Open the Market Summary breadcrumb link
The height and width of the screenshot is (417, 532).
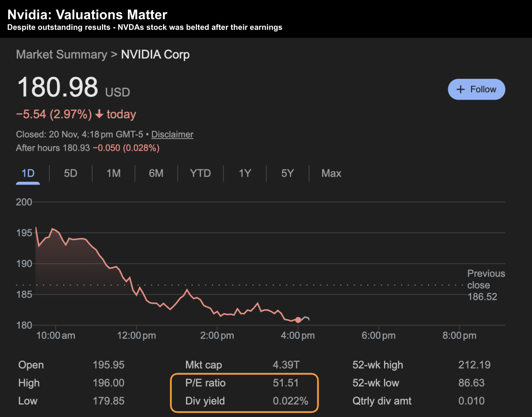click(61, 55)
